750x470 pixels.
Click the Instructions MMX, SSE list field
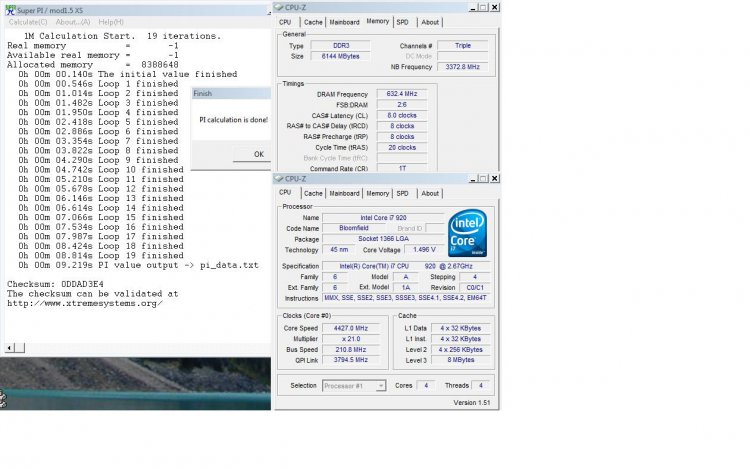pyautogui.click(x=406, y=298)
